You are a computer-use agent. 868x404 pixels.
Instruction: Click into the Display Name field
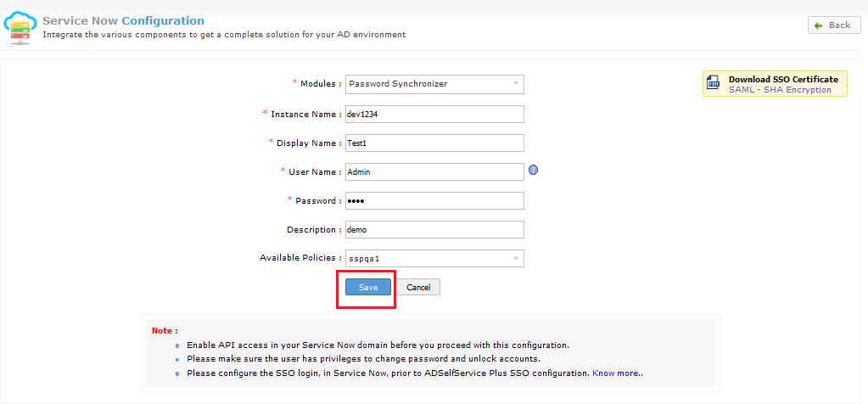pos(434,143)
